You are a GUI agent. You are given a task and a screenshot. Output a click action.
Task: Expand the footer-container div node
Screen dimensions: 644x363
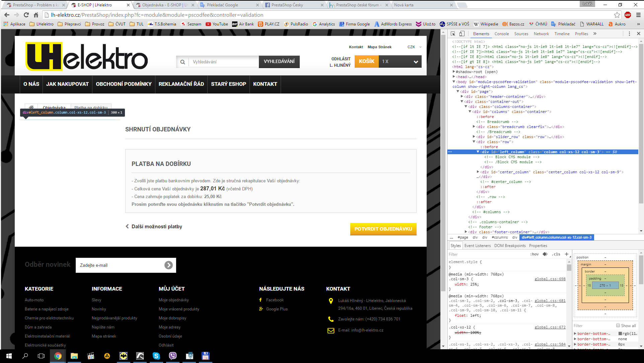466,232
